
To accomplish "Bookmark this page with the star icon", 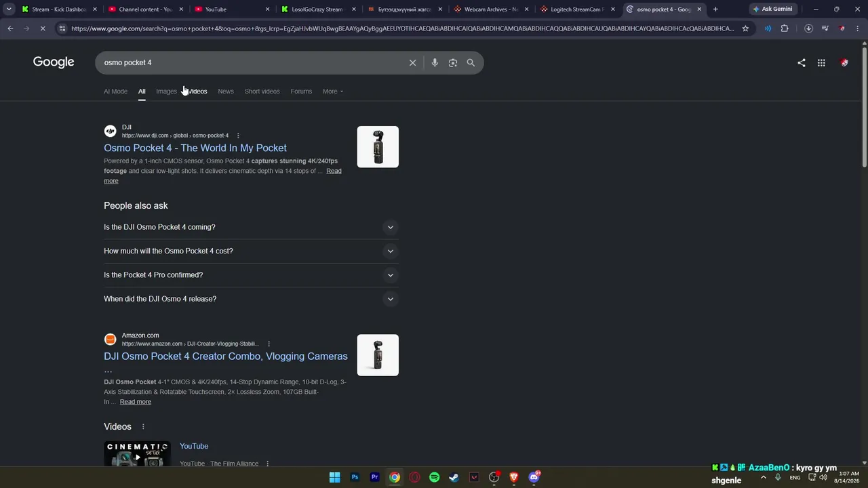I will click(x=745, y=28).
